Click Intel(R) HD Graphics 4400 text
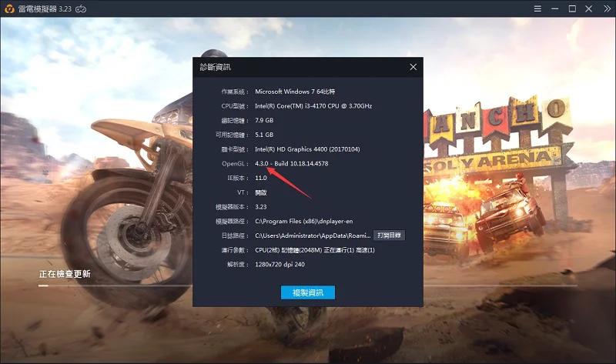 [307, 149]
